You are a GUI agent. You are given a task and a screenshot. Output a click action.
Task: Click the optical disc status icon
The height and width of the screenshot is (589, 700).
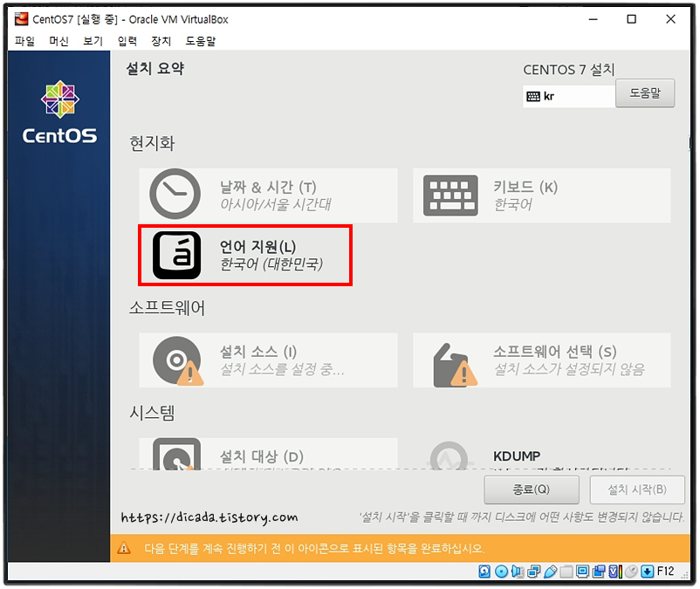click(501, 572)
